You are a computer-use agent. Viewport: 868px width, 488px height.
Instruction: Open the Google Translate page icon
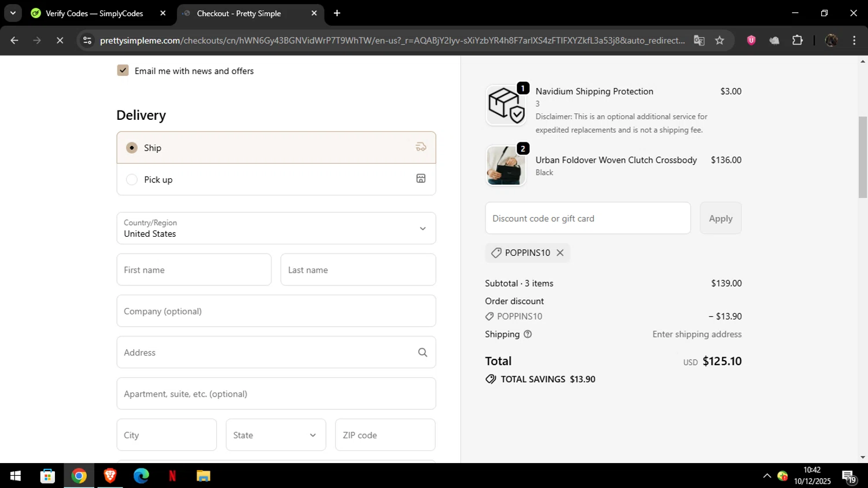[699, 41]
